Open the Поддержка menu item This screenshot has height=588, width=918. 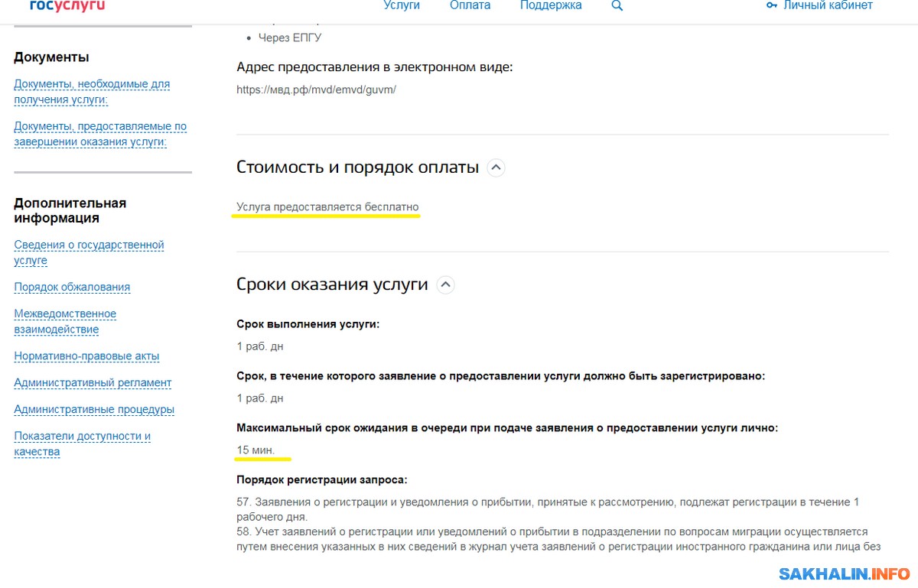tap(551, 6)
